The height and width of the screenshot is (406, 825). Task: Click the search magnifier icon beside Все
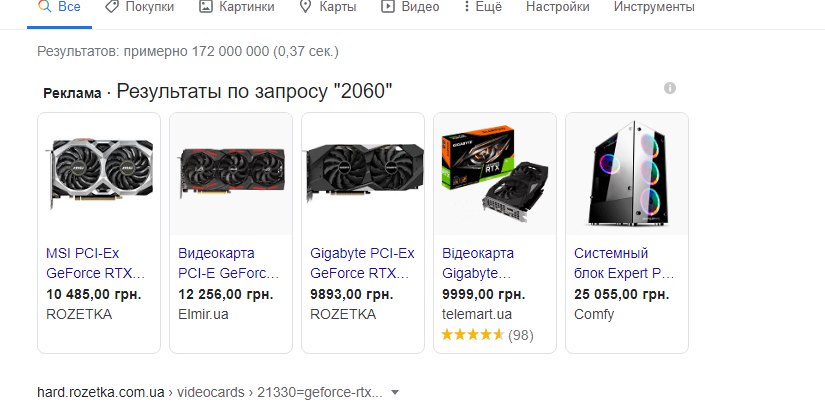[x=45, y=7]
